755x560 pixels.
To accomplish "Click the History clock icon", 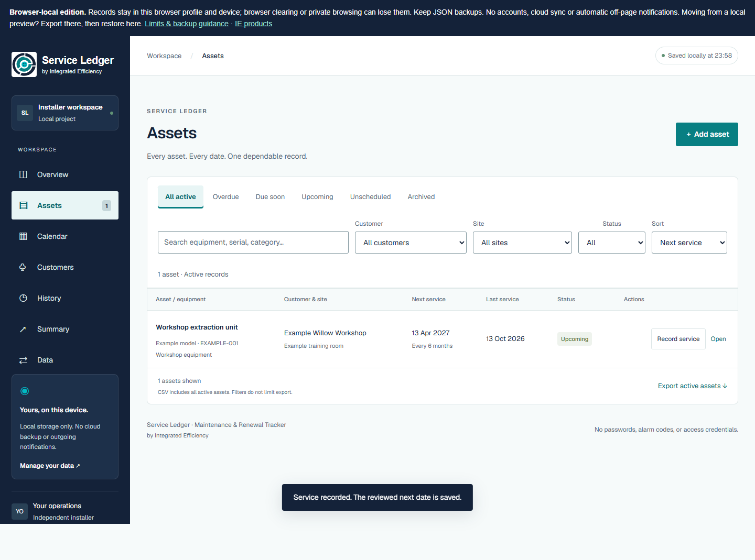I will coord(23,298).
